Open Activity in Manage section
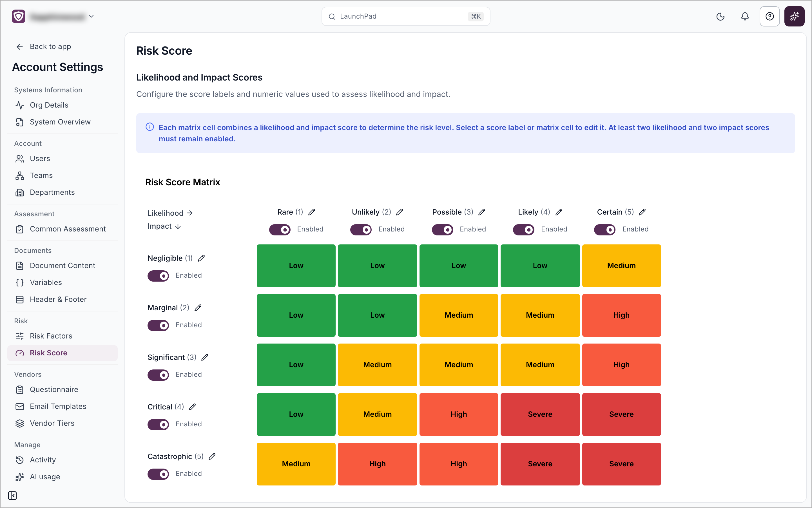Viewport: 812px width, 508px height. (63, 460)
